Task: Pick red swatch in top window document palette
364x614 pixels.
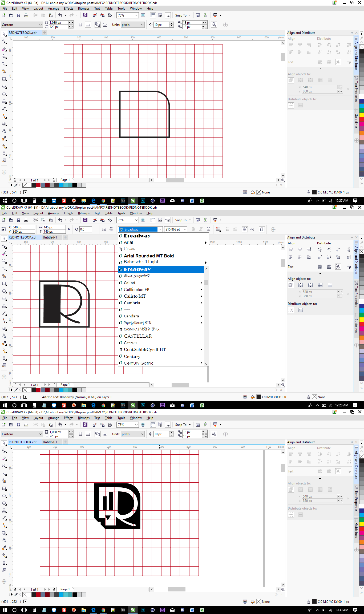Action: tap(38, 185)
